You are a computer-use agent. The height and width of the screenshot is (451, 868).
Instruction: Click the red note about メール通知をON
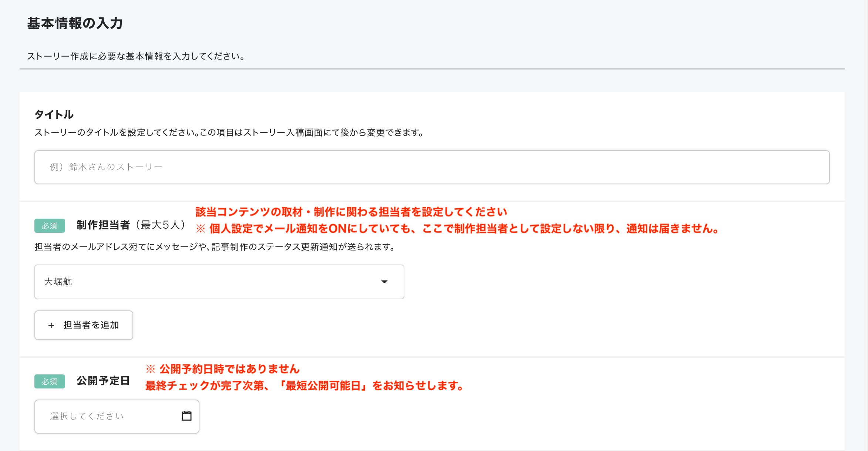pos(458,229)
